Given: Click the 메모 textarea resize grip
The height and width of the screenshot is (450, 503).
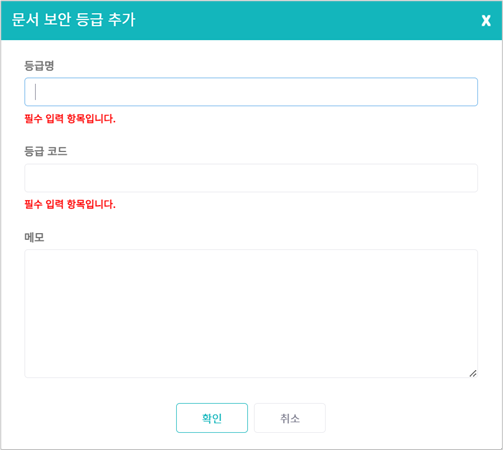Looking at the screenshot, I should tap(473, 374).
